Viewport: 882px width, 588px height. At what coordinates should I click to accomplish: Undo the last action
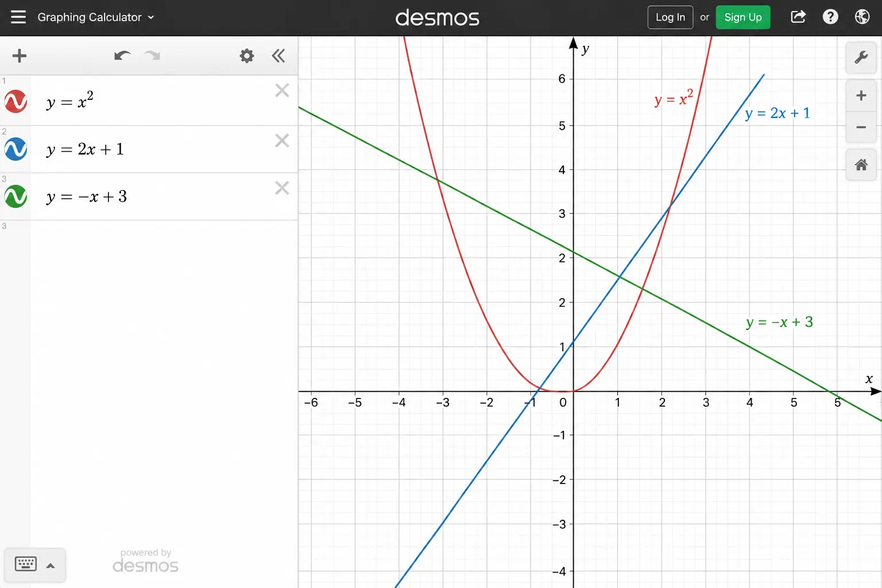click(122, 56)
